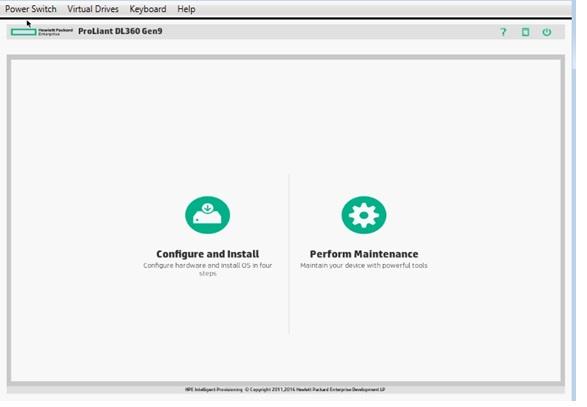Select the Perform Maintenance heading
Screen dimensions: 587x407
364,254
